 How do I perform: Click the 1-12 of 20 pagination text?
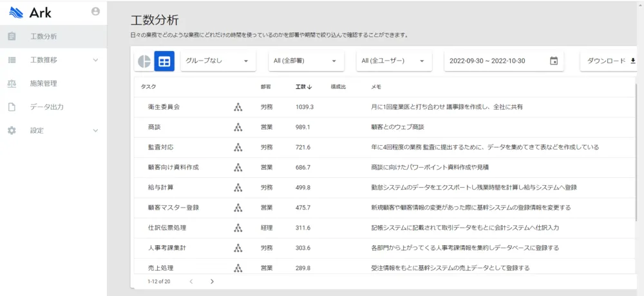coord(158,282)
